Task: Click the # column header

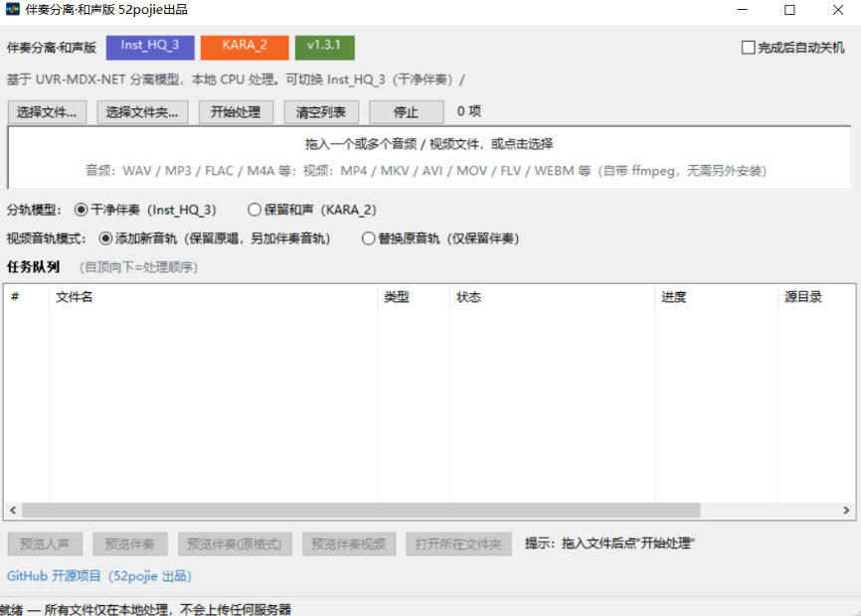Action: click(27, 297)
